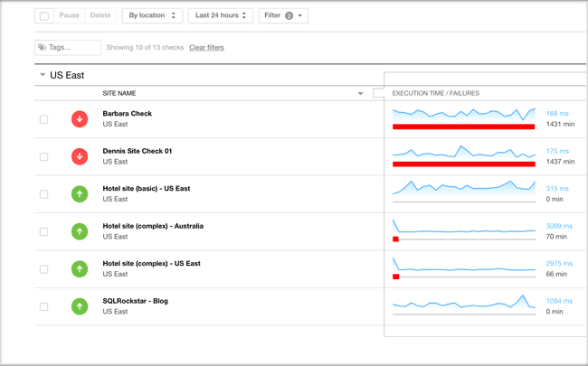Click green up icon for Hotel site (complex) - Australia

[80, 231]
